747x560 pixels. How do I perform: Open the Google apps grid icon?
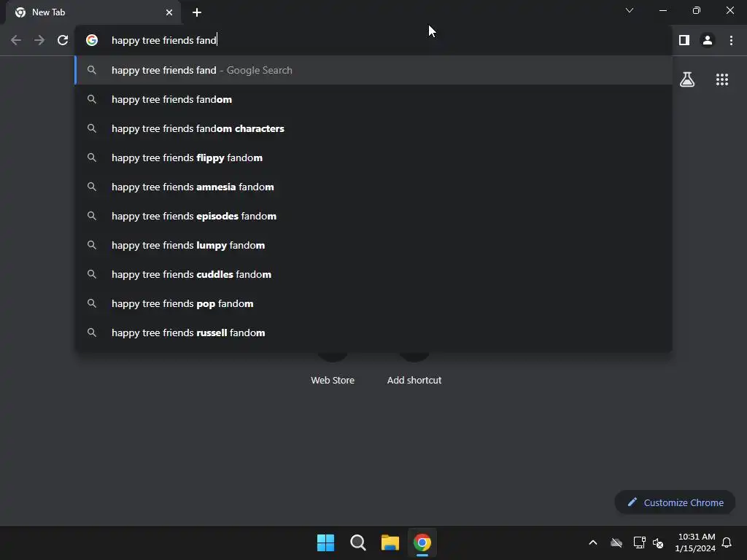coord(722,79)
